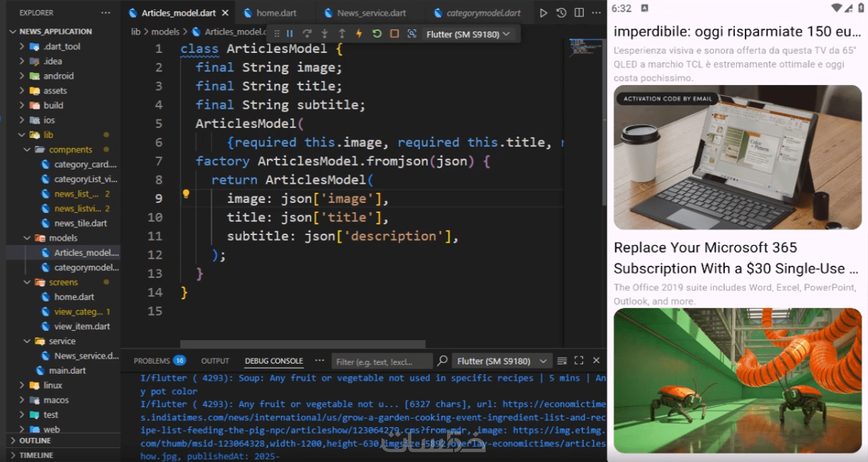Open the OUTPUT panel tab
The width and height of the screenshot is (868, 462).
(x=215, y=361)
